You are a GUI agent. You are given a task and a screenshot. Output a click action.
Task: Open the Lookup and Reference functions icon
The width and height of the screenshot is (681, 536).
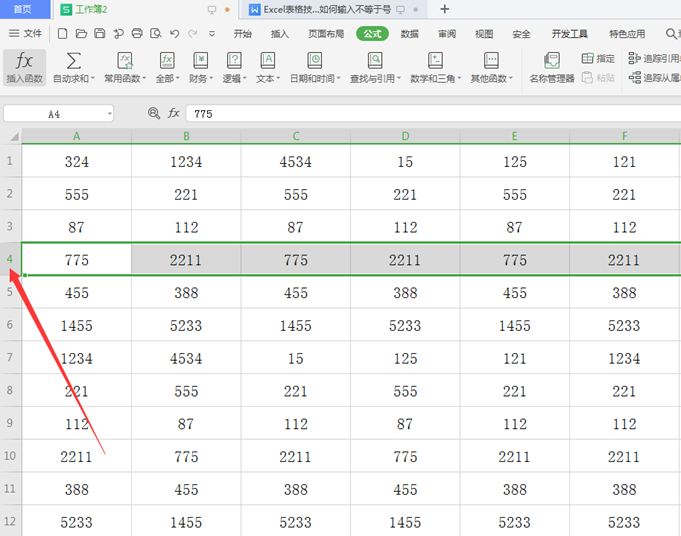(x=375, y=61)
